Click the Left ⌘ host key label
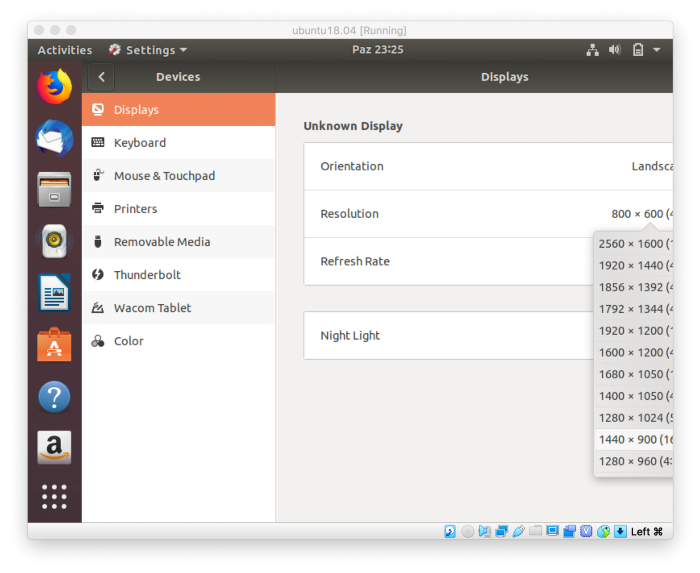This screenshot has width=700, height=573. 647,531
